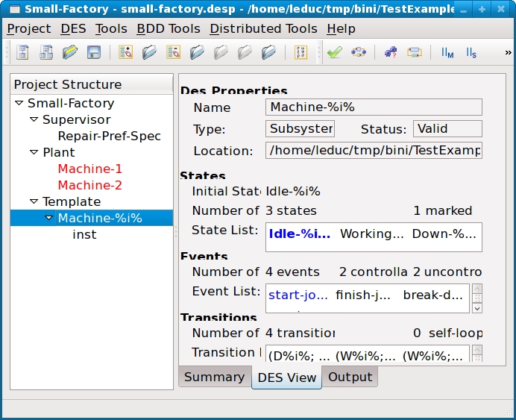Click the parallel S toolbar icon
The image size is (516, 420).
471,52
